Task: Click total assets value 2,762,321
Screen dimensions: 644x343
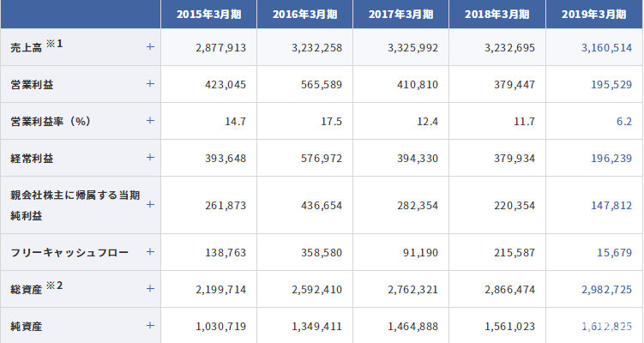Action: click(413, 290)
